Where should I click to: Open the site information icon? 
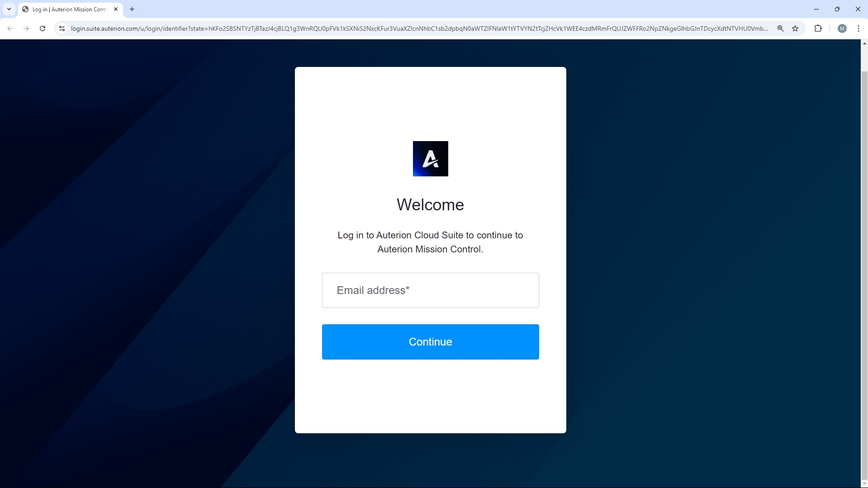tap(62, 28)
